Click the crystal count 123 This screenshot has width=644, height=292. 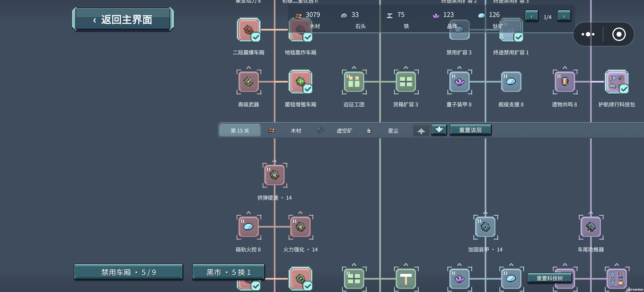pyautogui.click(x=448, y=15)
